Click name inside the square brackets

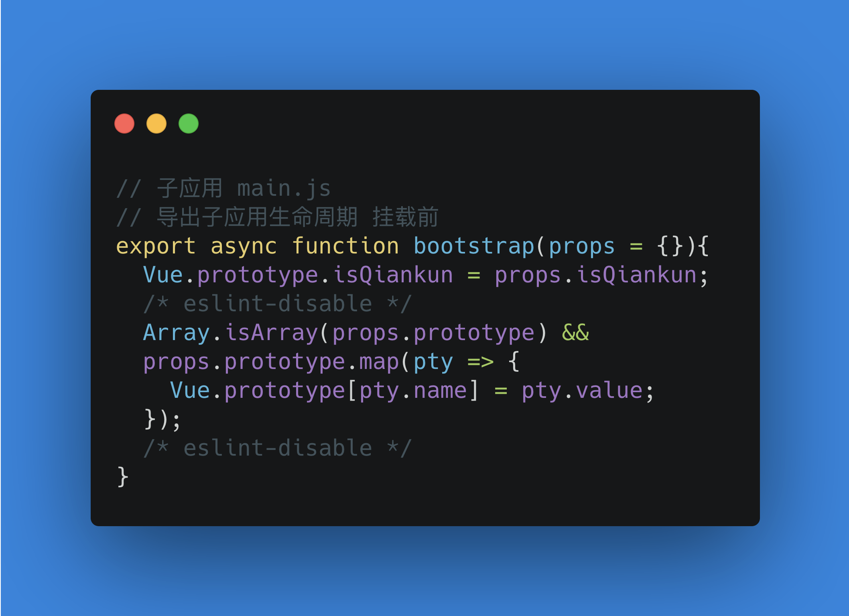tap(440, 391)
